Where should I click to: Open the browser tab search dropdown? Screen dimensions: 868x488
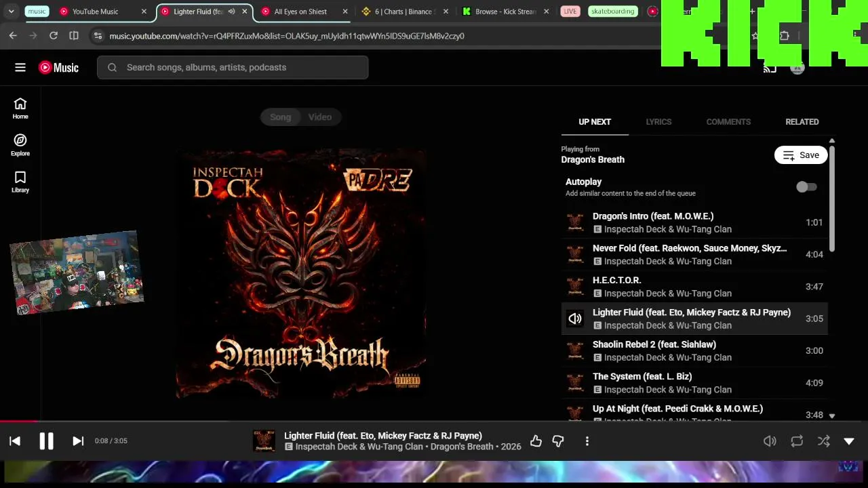[x=11, y=12]
